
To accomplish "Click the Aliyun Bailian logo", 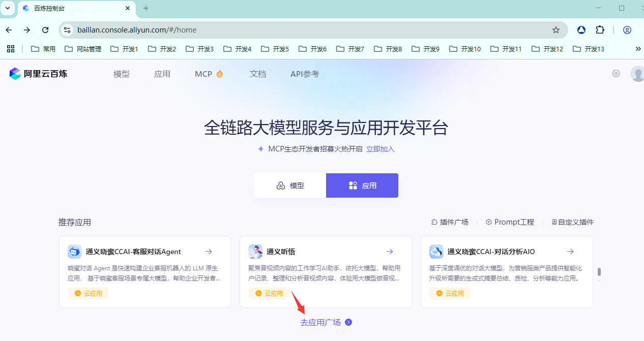I will 38,74.
